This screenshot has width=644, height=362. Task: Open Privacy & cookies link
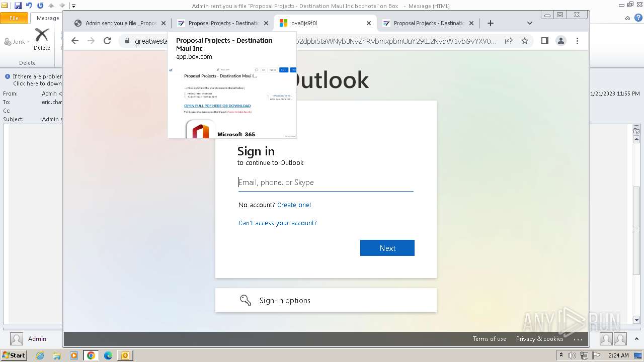pos(540,339)
